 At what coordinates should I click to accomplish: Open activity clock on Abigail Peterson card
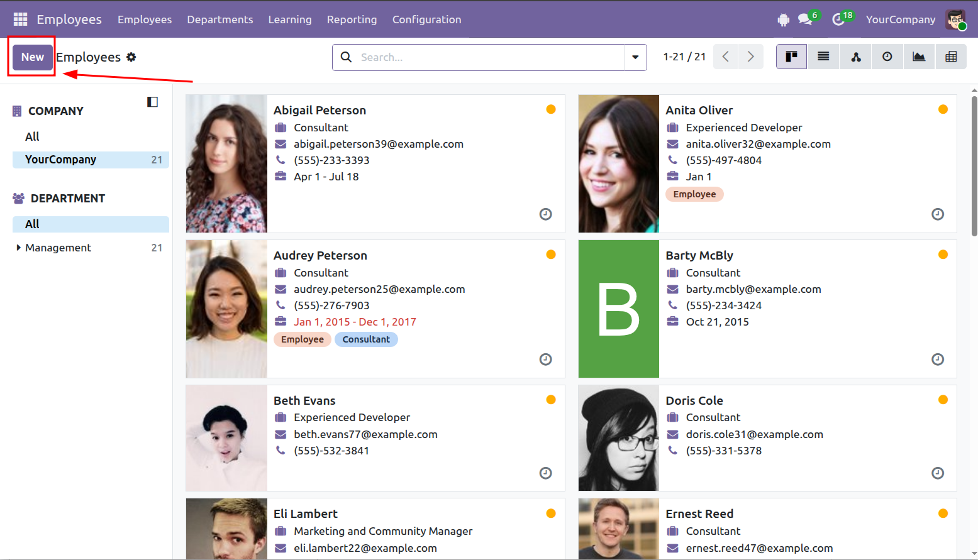click(545, 214)
